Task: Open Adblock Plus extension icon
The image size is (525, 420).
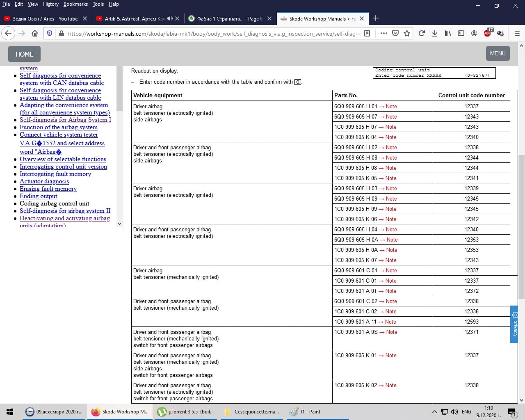Action: tap(488, 33)
